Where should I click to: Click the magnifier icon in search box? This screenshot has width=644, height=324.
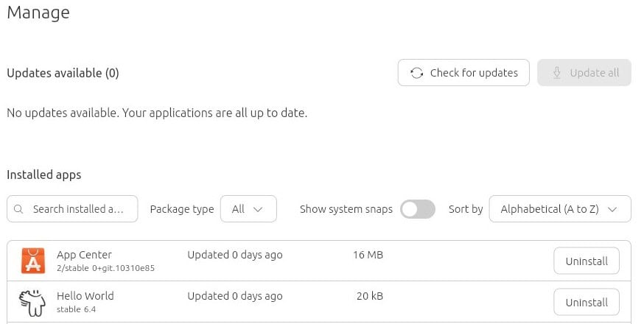[18, 209]
